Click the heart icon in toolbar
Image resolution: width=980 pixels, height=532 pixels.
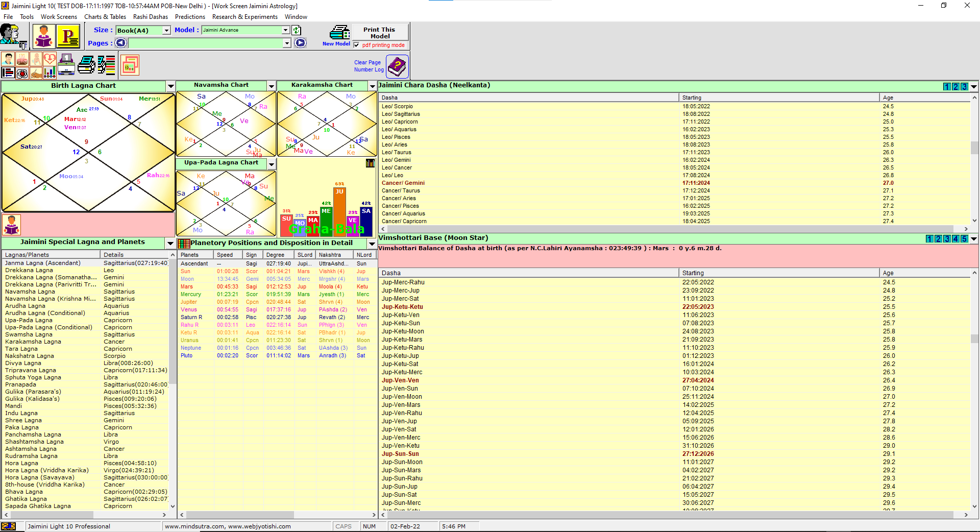[50, 59]
